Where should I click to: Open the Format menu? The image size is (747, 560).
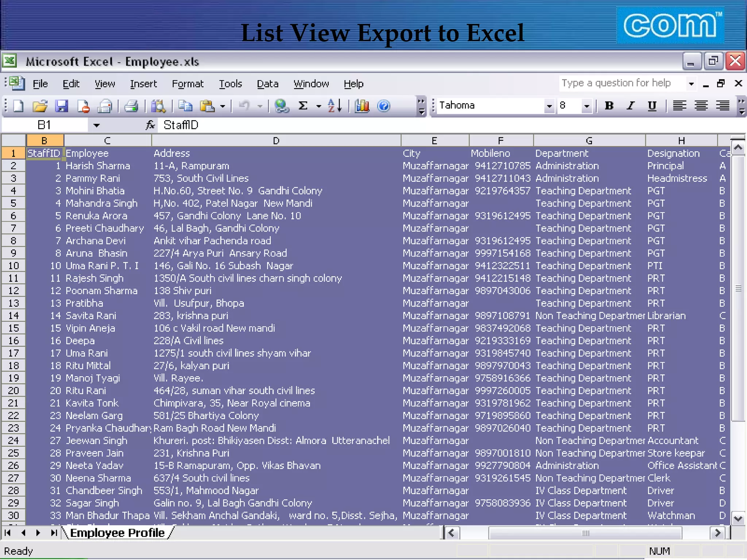tap(187, 84)
